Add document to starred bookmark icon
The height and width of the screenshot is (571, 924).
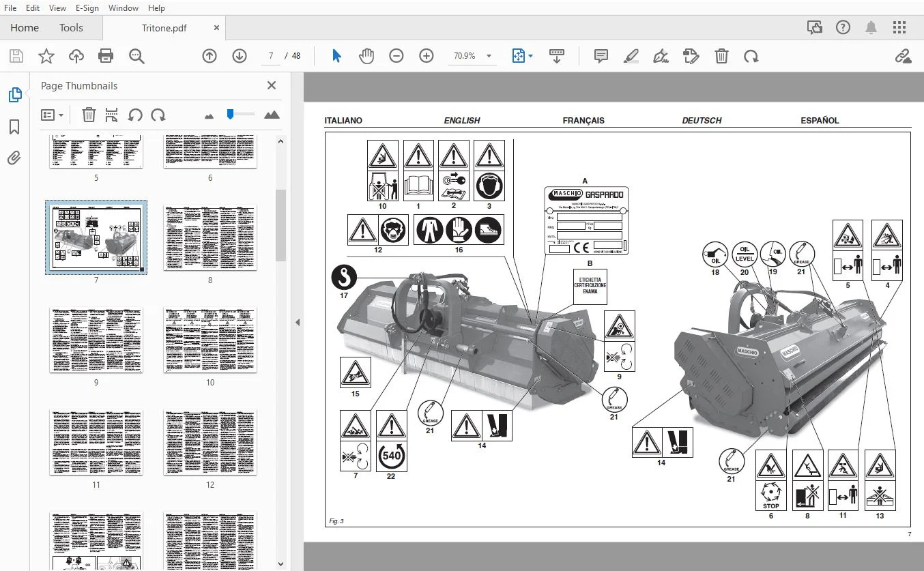tap(46, 56)
